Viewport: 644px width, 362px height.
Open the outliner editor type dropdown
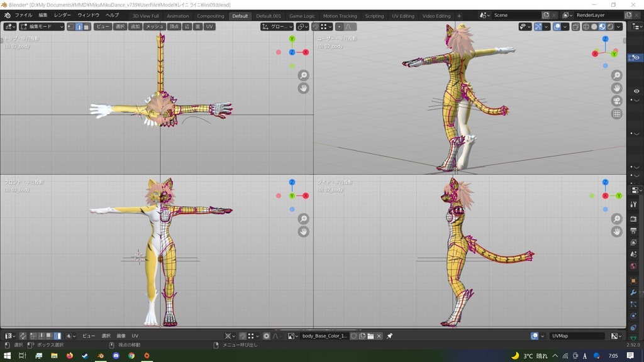tap(637, 26)
